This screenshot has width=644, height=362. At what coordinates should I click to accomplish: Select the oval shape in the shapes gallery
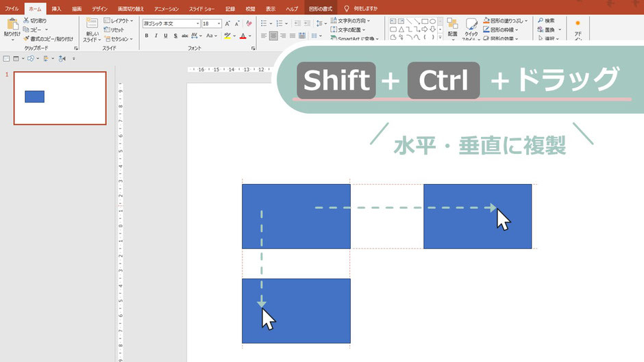(x=432, y=21)
